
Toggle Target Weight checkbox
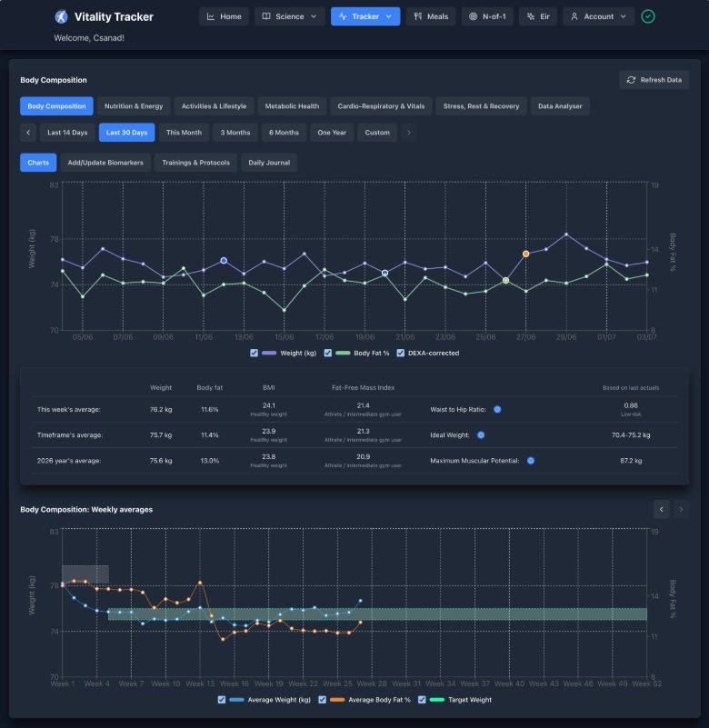pyautogui.click(x=422, y=700)
